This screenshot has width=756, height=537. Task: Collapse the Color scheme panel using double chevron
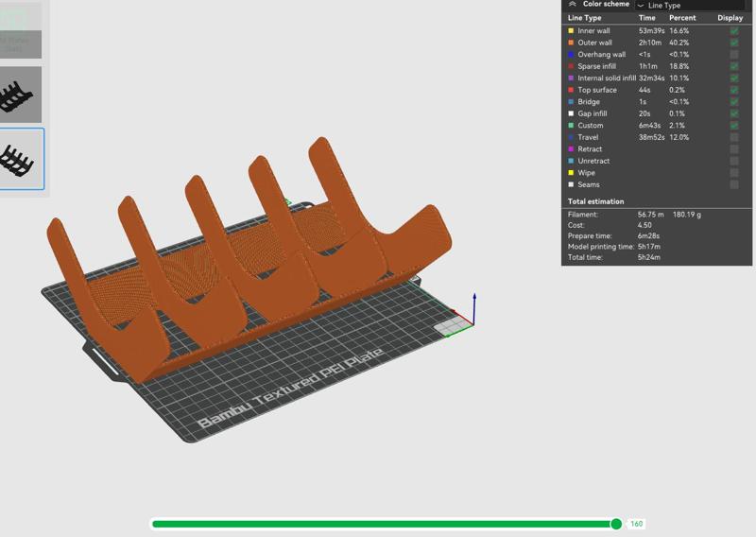pyautogui.click(x=573, y=5)
